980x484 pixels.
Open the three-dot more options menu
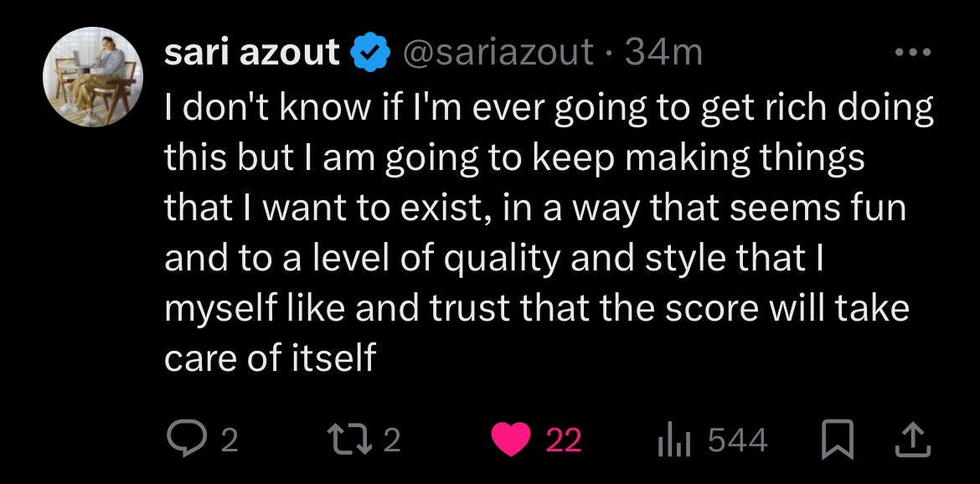tap(912, 53)
